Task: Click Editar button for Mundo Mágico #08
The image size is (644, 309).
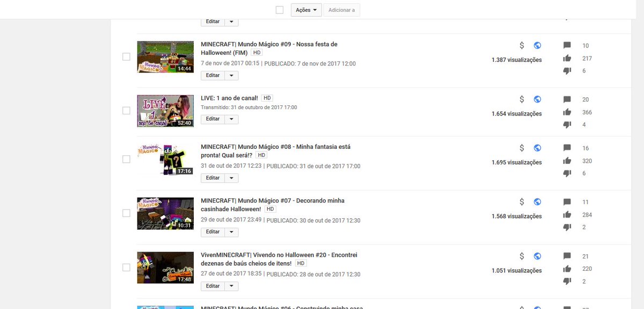Action: click(213, 178)
